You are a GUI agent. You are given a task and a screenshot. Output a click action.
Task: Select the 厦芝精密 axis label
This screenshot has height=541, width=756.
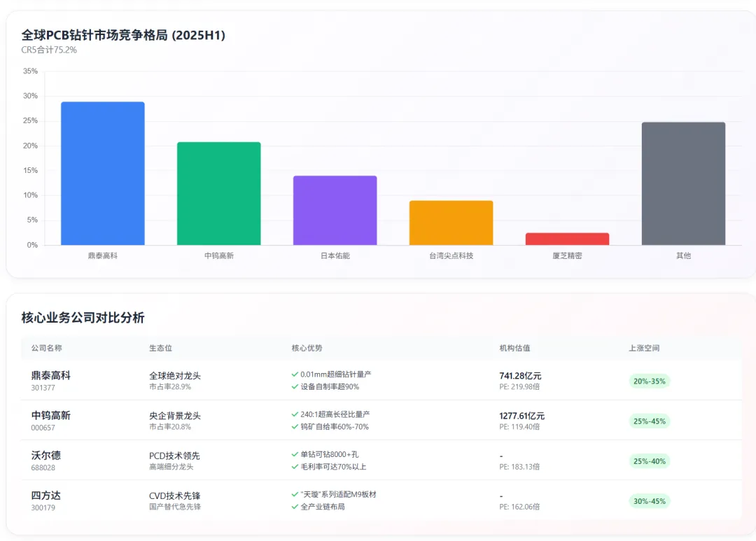coord(568,255)
